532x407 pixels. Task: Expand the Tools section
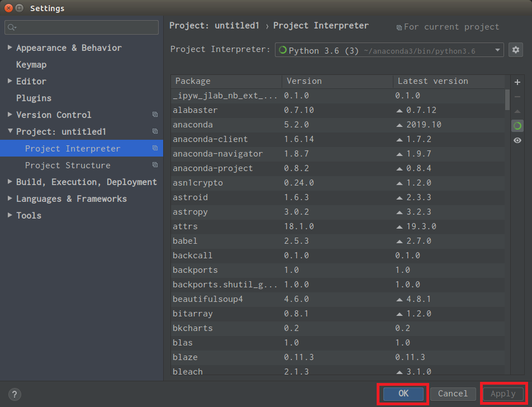(x=10, y=215)
